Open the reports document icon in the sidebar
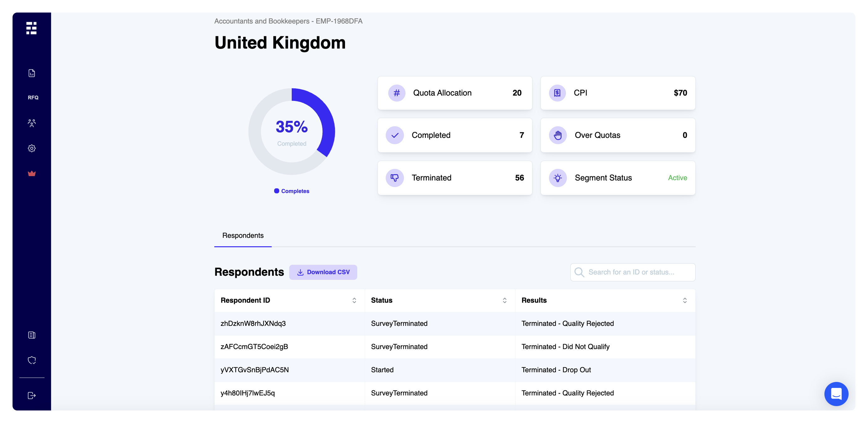 click(x=32, y=73)
